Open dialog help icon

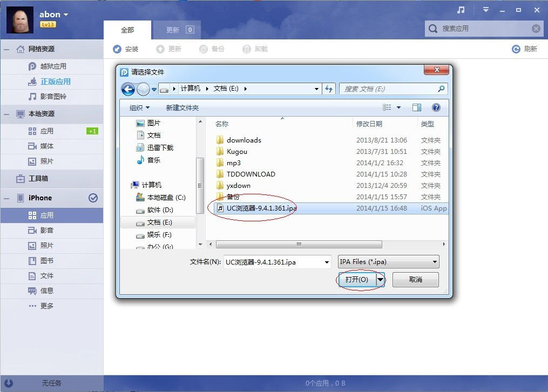pos(436,107)
